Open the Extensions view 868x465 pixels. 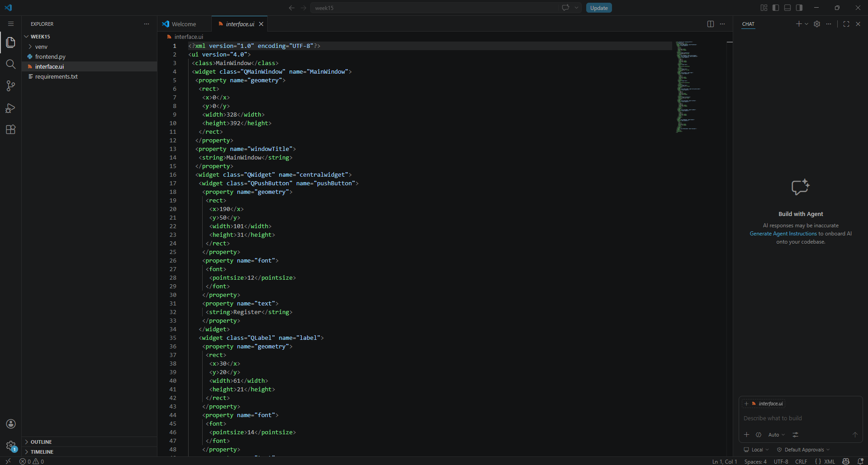[11, 130]
